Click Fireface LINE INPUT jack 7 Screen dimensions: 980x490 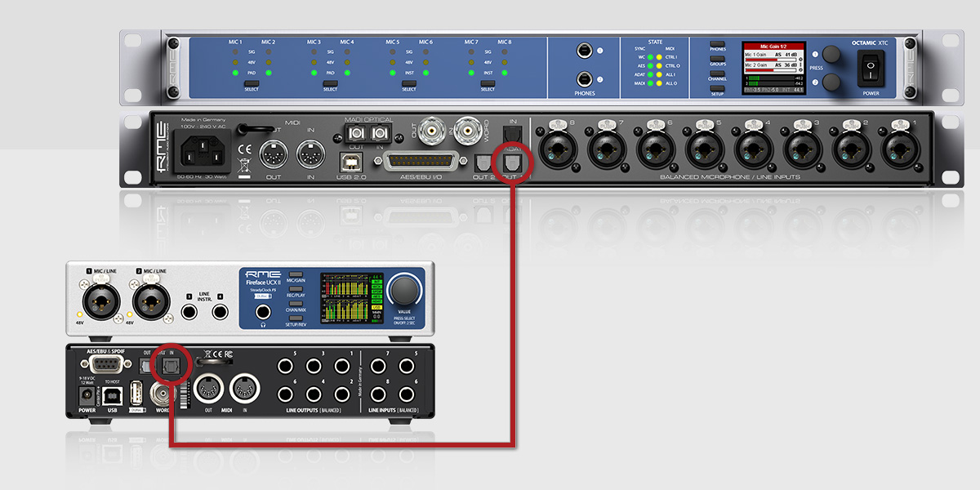379,366
